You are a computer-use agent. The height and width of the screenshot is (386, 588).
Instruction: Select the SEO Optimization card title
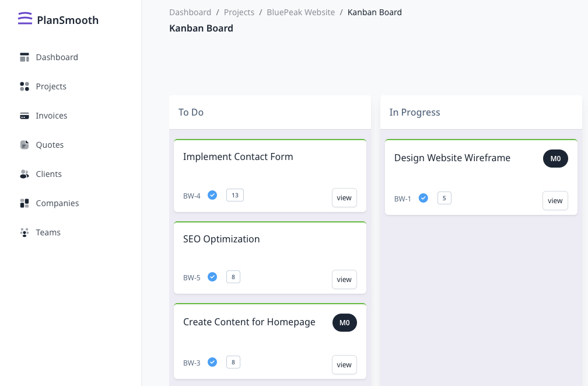[221, 239]
